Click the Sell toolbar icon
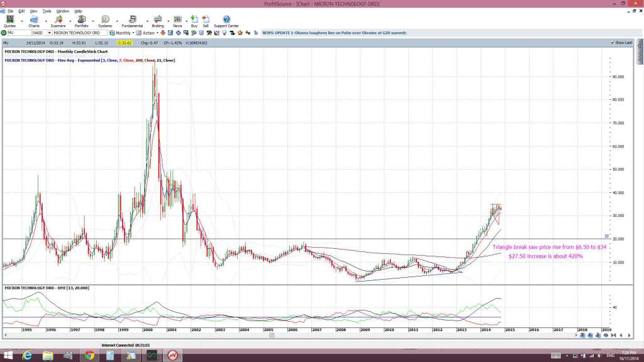644x362 pixels. (206, 21)
